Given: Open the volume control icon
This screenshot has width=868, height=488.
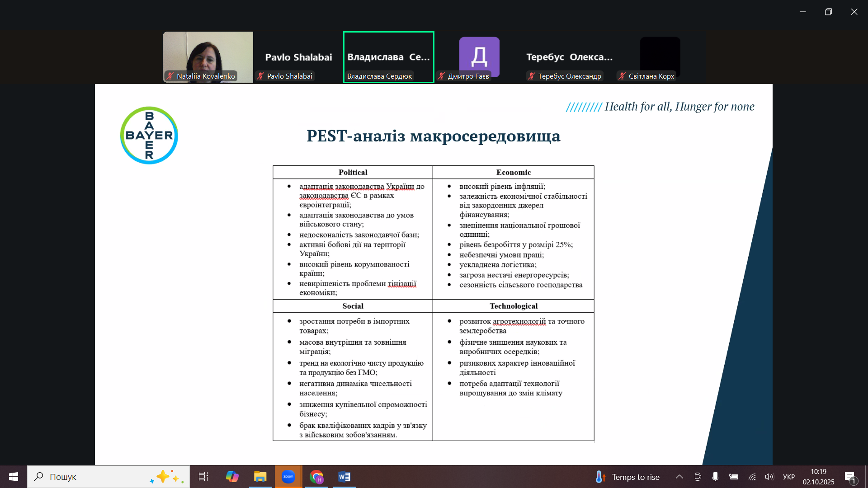Looking at the screenshot, I should [x=769, y=477].
